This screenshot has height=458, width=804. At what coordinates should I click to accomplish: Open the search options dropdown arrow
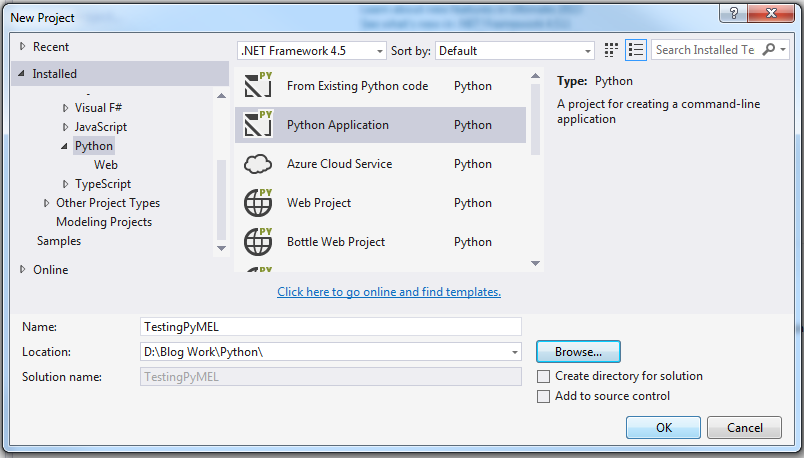coord(783,50)
